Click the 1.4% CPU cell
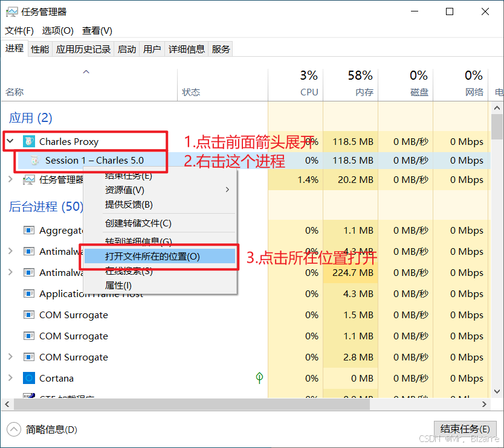This screenshot has width=504, height=448. 296,179
